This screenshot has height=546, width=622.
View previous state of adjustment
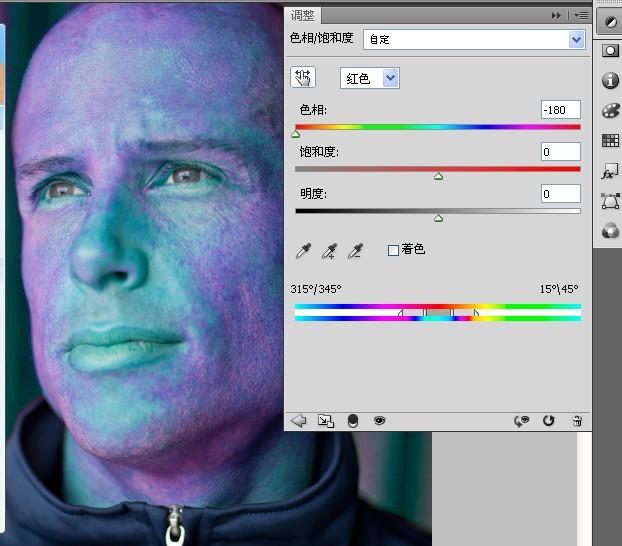pyautogui.click(x=522, y=421)
